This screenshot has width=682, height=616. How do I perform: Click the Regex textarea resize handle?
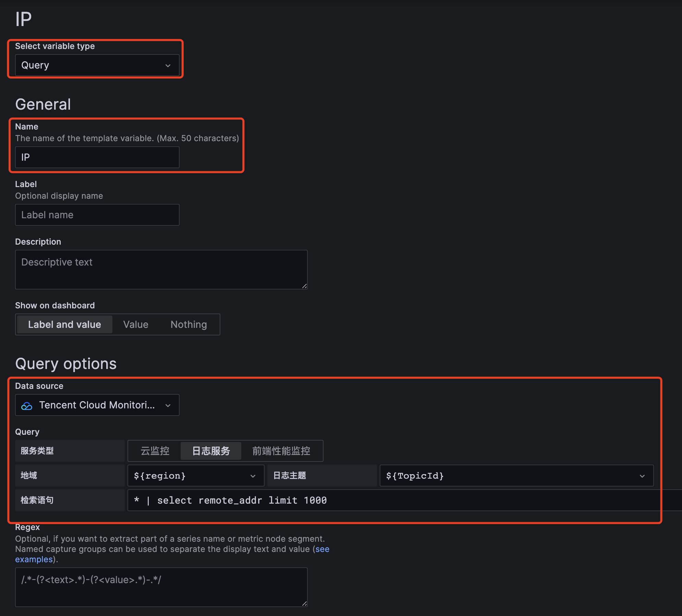coord(304,604)
